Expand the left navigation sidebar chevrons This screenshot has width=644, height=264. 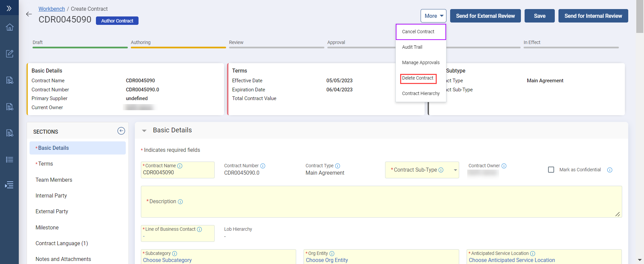(x=9, y=8)
